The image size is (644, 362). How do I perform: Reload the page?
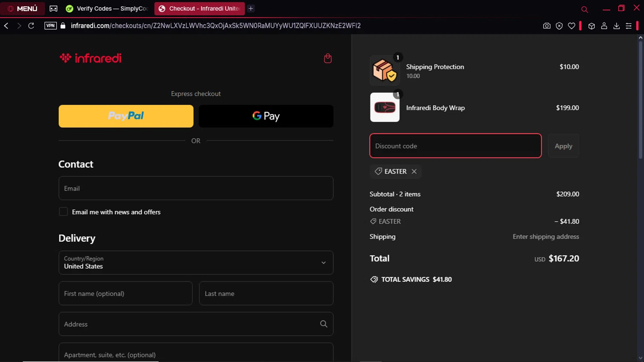point(31,26)
